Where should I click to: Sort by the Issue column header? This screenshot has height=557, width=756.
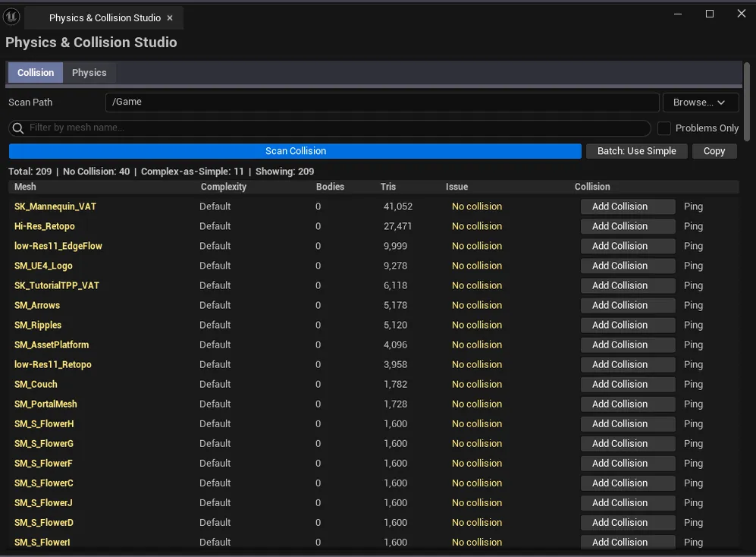click(x=456, y=187)
